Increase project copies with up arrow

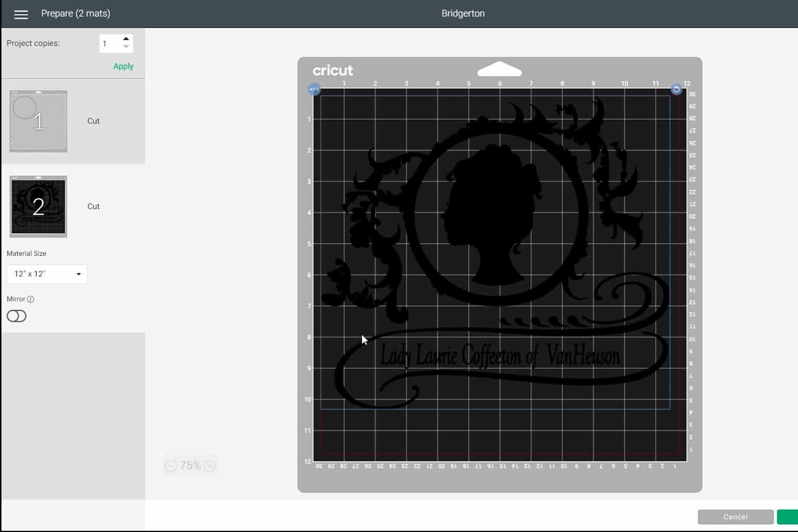click(x=126, y=39)
